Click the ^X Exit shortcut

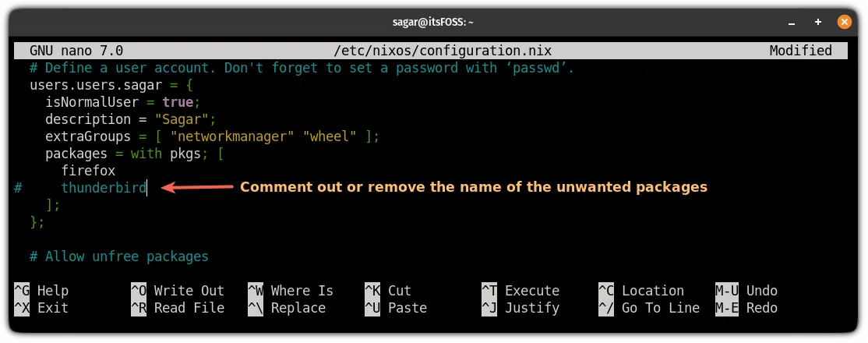pyautogui.click(x=42, y=308)
